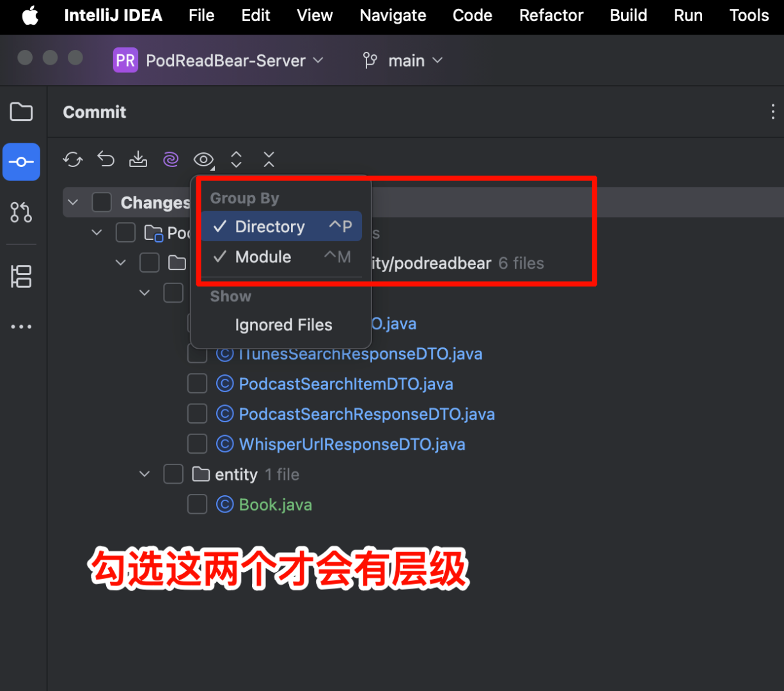The height and width of the screenshot is (691, 784).
Task: Select PodcastSearchItemDTO.java file
Action: pos(345,383)
